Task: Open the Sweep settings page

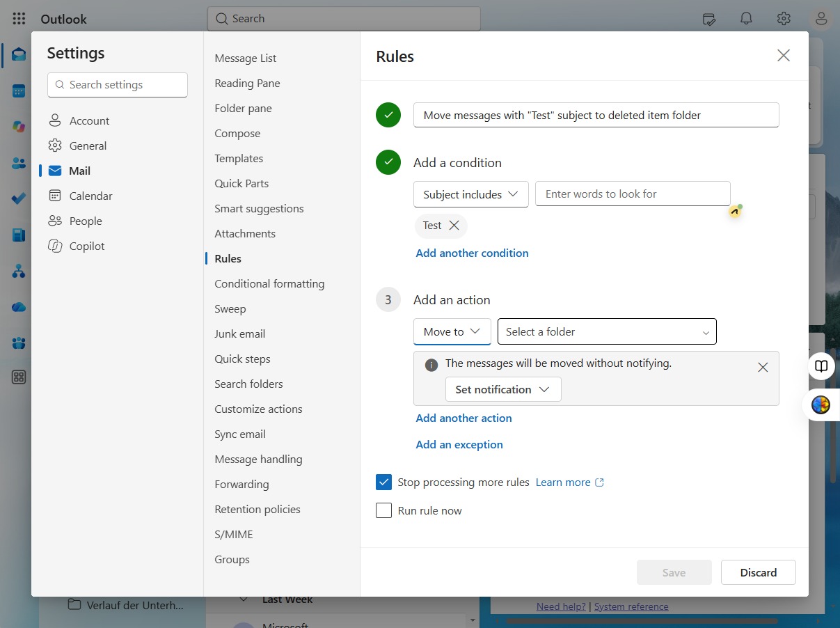Action: (x=230, y=308)
